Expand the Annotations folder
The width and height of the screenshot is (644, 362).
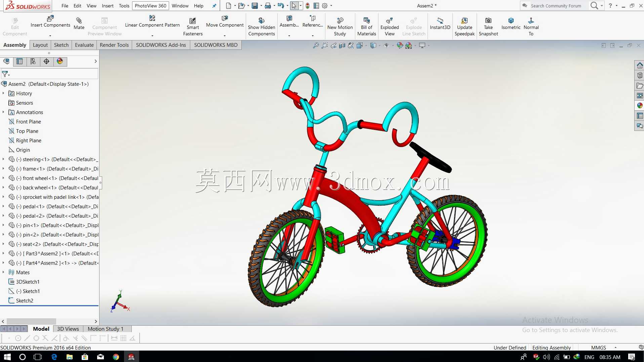tap(3, 112)
